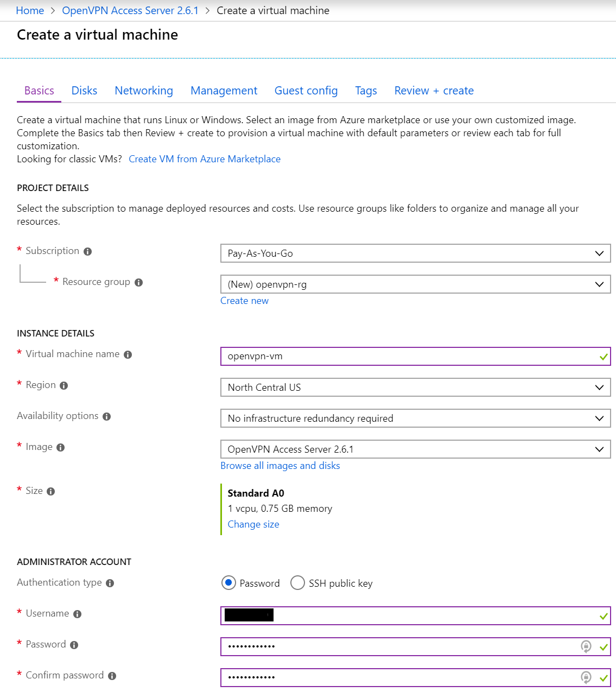Click the Resource group info icon

coord(139,282)
